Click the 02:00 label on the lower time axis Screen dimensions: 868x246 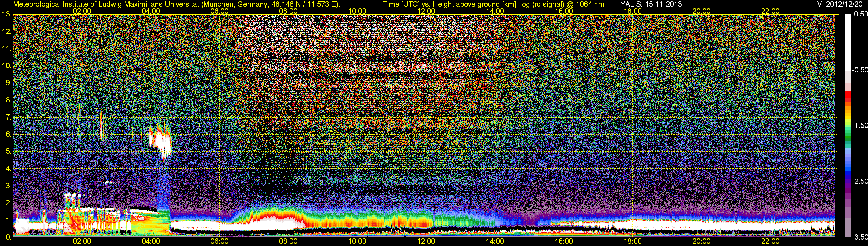click(x=82, y=241)
